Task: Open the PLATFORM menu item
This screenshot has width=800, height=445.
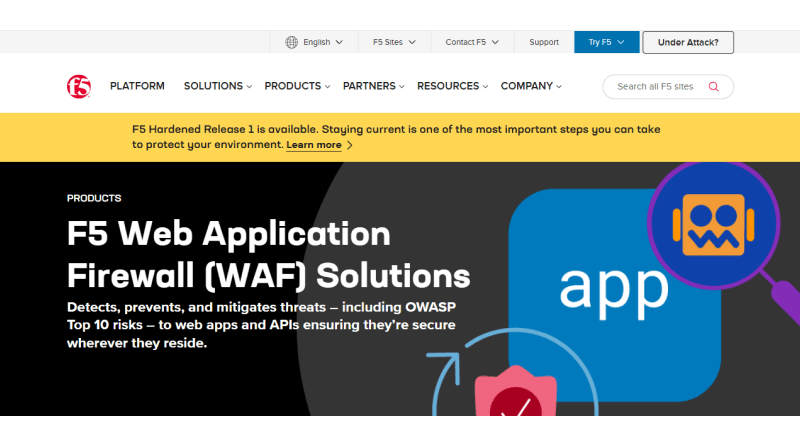Action: [x=137, y=86]
